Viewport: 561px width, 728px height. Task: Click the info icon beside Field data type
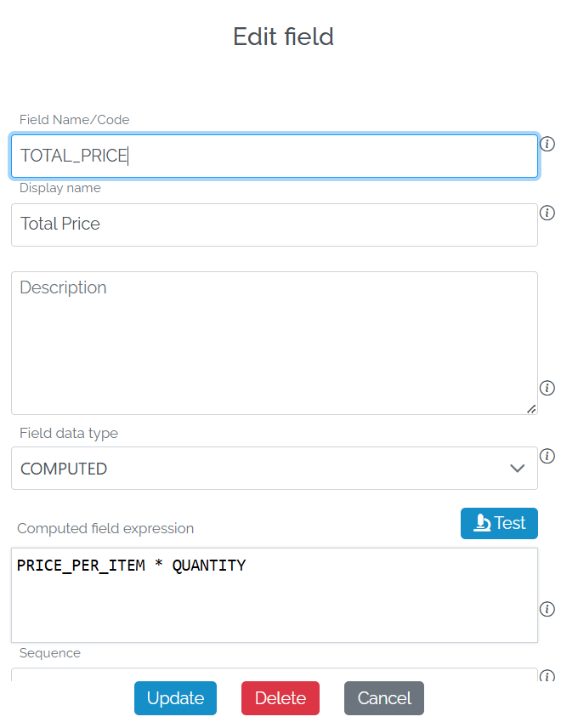[547, 456]
